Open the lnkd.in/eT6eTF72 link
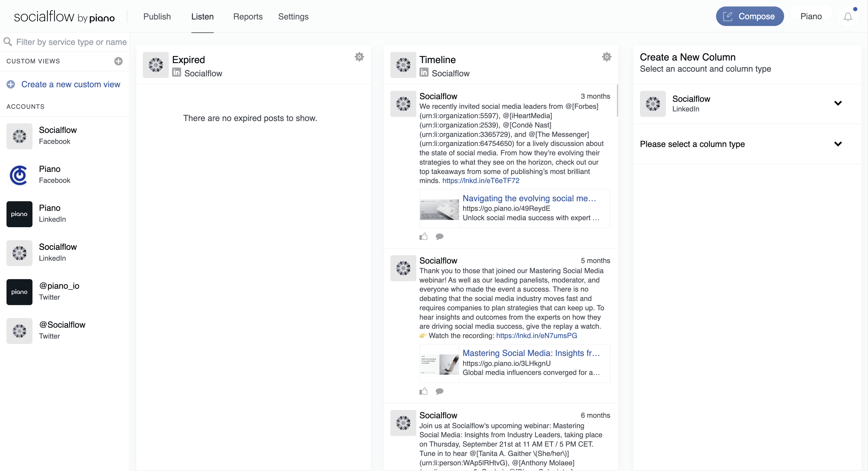Image resolution: width=868 pixels, height=471 pixels. pos(480,180)
